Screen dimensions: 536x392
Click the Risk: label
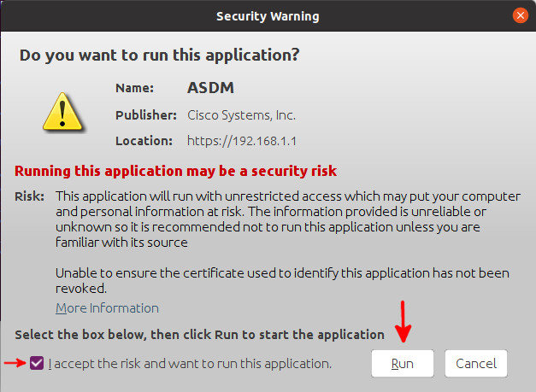coord(29,196)
